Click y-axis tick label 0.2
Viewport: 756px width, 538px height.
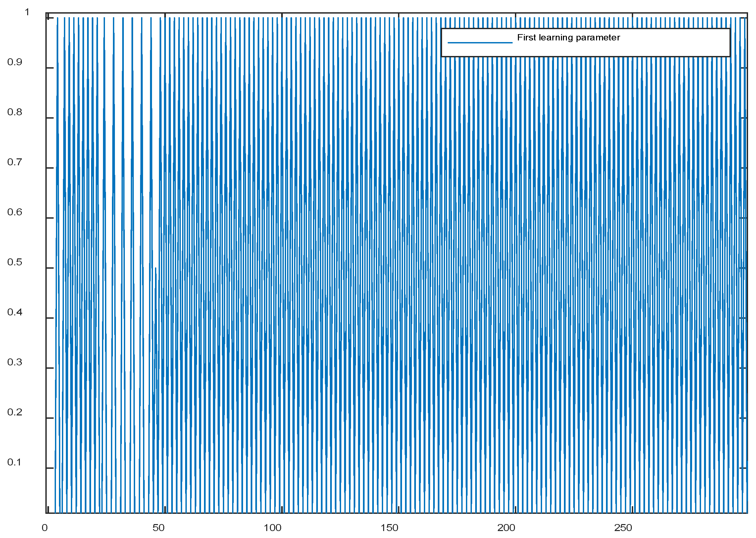pos(15,412)
